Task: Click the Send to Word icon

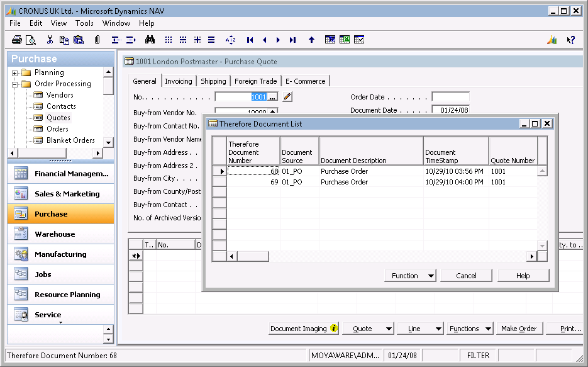Action: [x=330, y=40]
